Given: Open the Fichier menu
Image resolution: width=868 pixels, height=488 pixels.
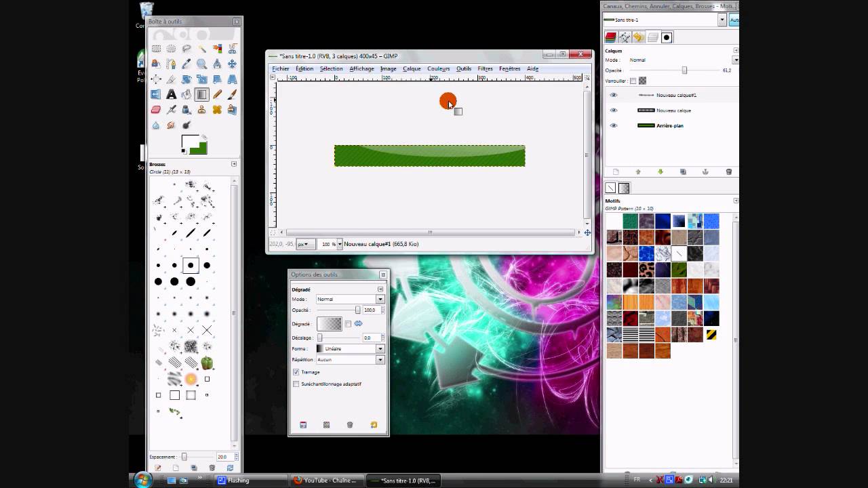Looking at the screenshot, I should tap(281, 68).
